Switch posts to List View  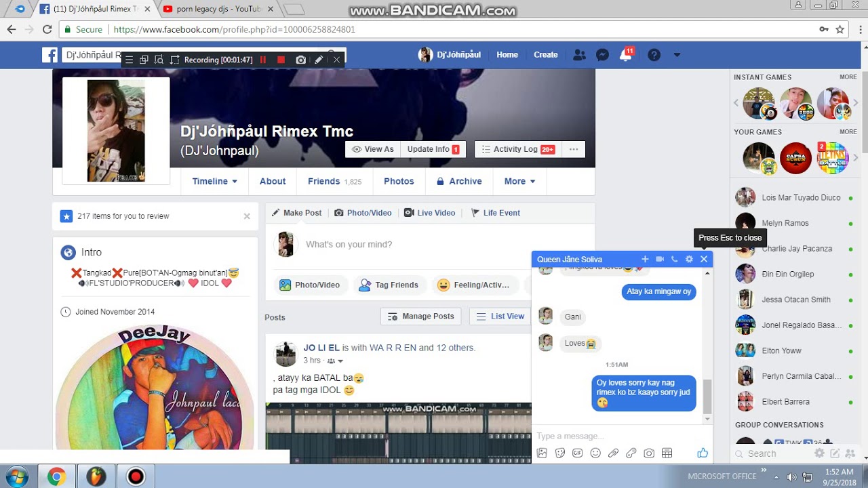click(501, 317)
